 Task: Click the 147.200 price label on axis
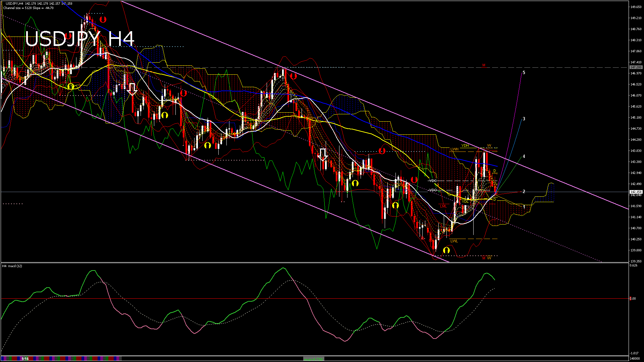(636, 67)
